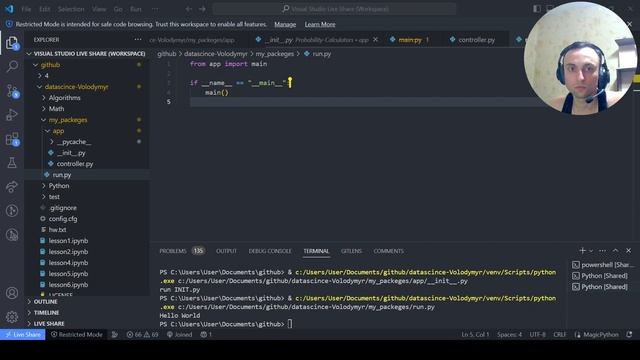Switch to the Debug Console tab
The height and width of the screenshot is (360, 640).
(x=270, y=251)
